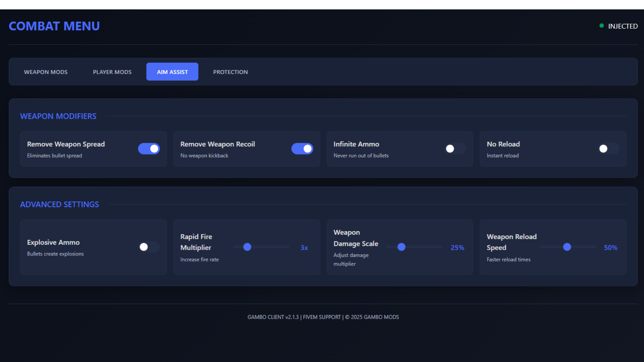644x362 pixels.
Task: Turn off Remove Weapon Recoil
Action: (x=303, y=149)
